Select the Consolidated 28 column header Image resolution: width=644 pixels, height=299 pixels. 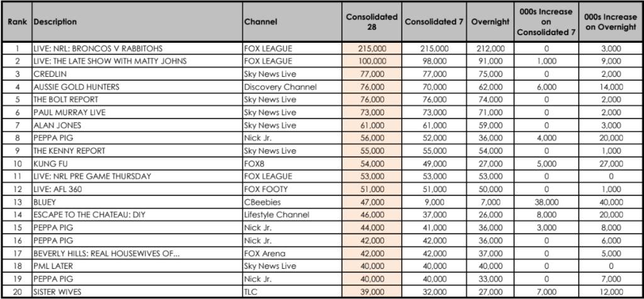[x=372, y=22]
